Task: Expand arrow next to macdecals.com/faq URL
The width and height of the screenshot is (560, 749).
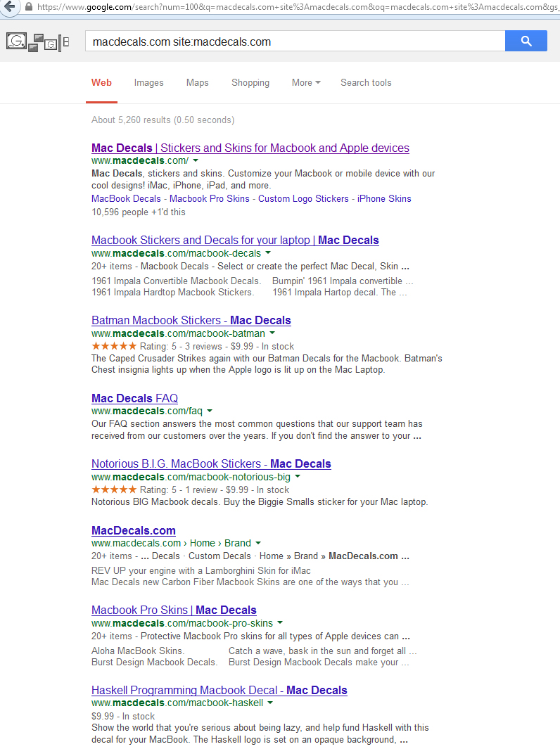Action: 210,411
